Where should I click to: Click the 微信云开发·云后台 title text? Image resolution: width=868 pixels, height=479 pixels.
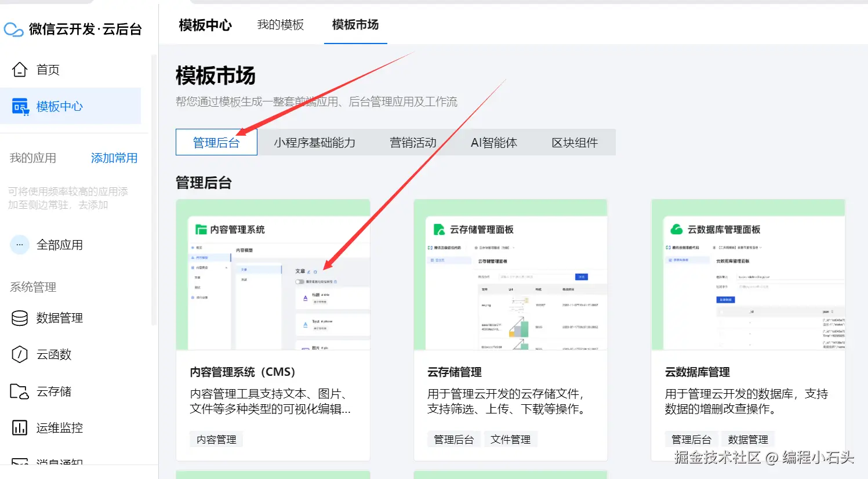coord(86,30)
